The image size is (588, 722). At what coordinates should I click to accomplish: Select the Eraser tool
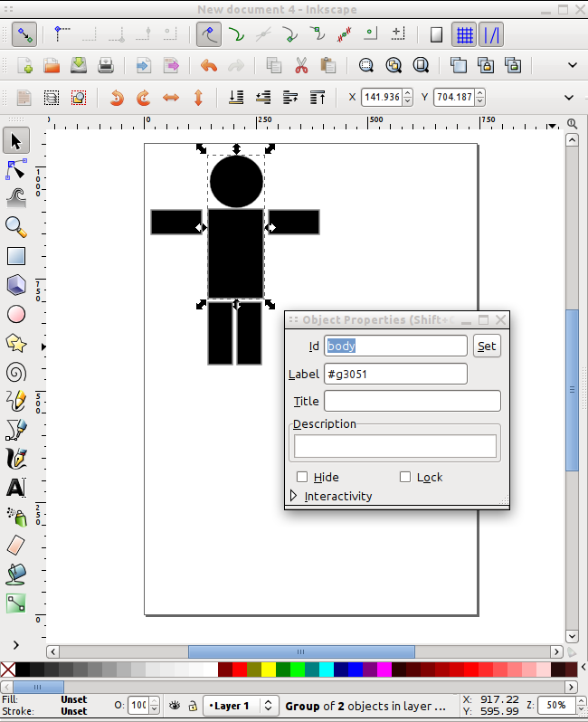point(16,546)
